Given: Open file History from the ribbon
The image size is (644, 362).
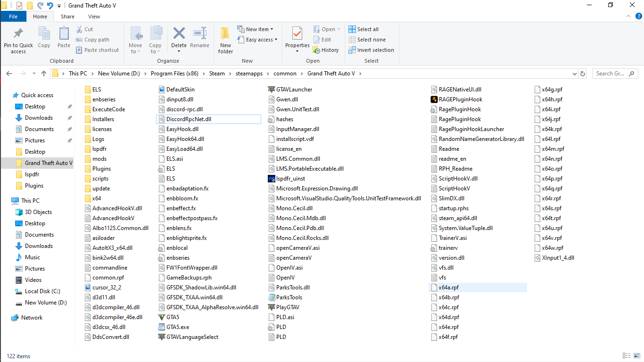Looking at the screenshot, I should 326,50.
